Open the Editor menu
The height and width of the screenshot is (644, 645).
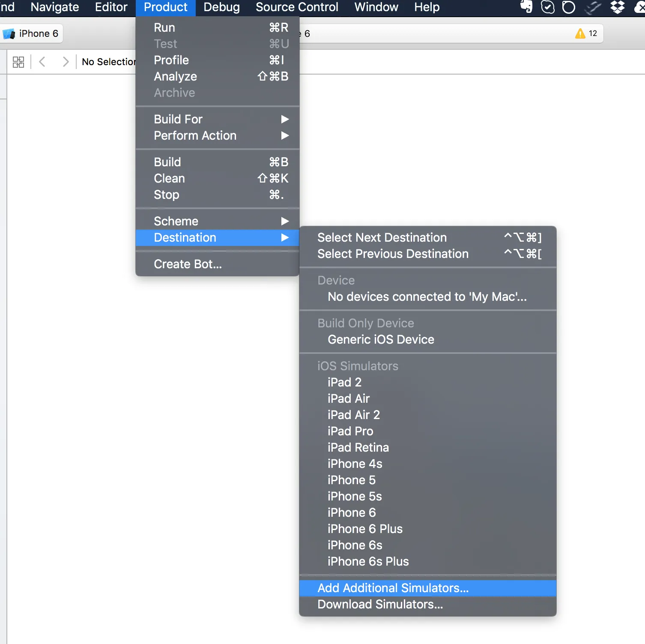[x=111, y=7]
